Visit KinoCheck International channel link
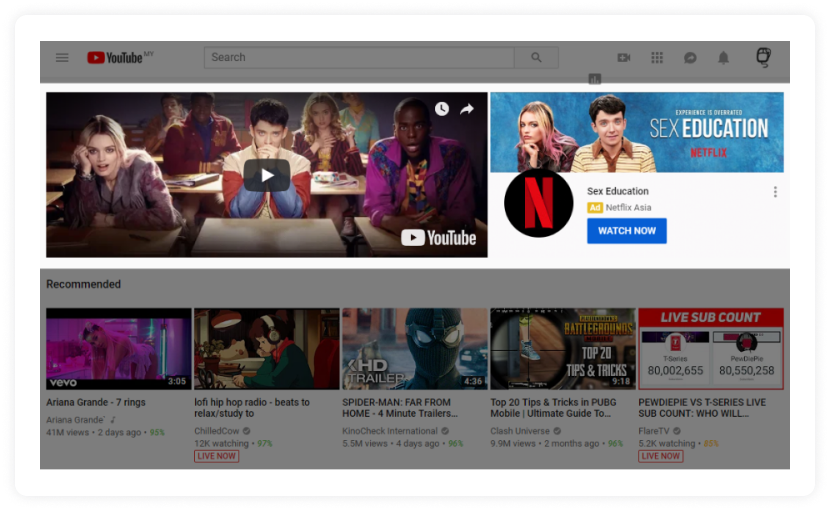Screen dimensions: 830x511 tap(390, 431)
